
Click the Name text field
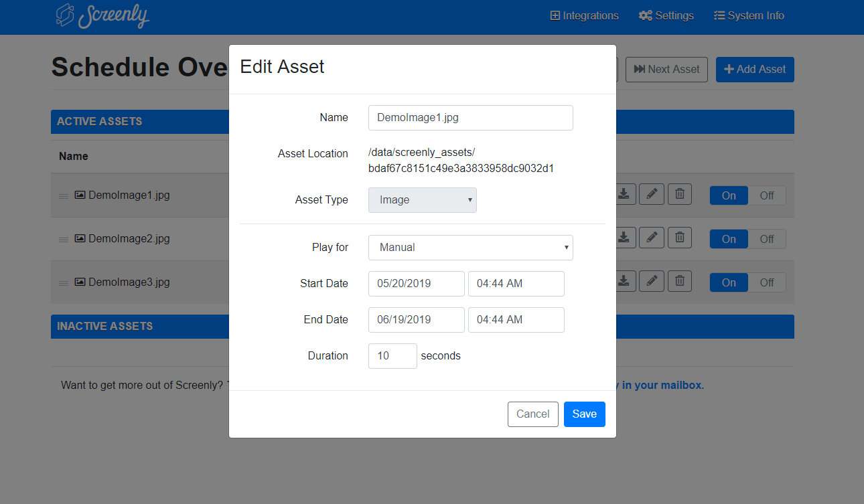[x=470, y=117]
